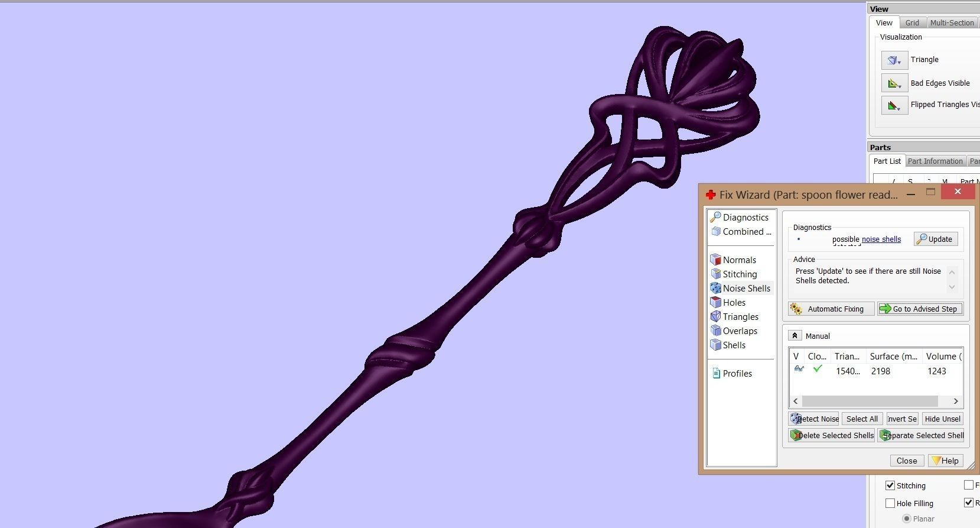Click advice text scroll up arrow

click(x=952, y=272)
